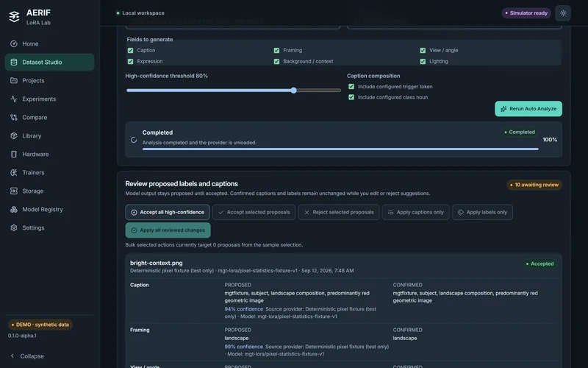The width and height of the screenshot is (588, 368).
Task: Uncheck the Expression field checkbox
Action: point(131,62)
